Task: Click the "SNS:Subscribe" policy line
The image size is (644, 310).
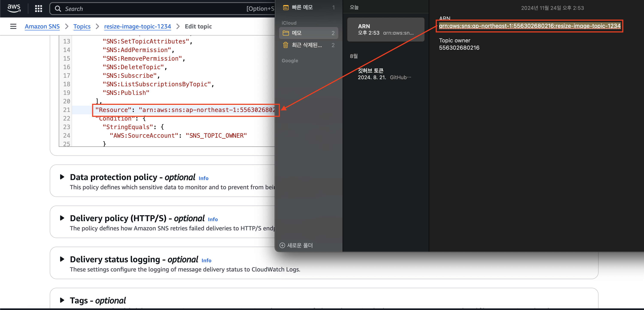Action: pos(131,76)
